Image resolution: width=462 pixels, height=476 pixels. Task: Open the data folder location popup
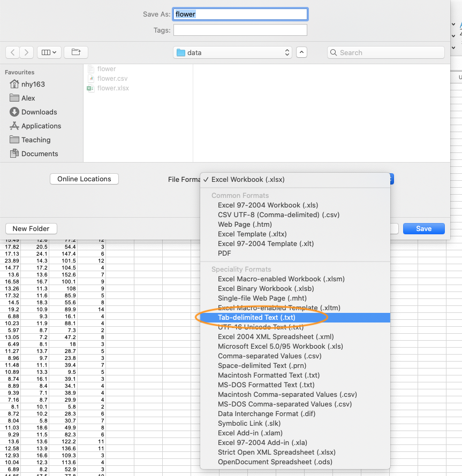click(x=233, y=52)
